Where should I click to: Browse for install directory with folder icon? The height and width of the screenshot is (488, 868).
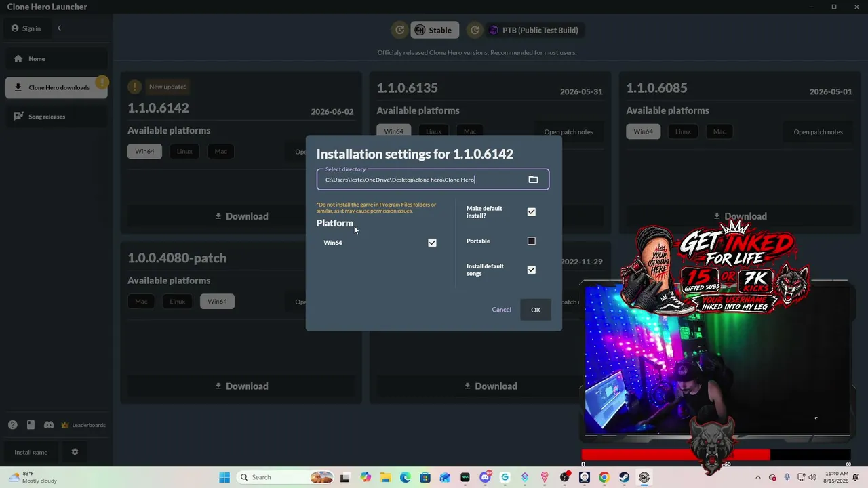(533, 180)
